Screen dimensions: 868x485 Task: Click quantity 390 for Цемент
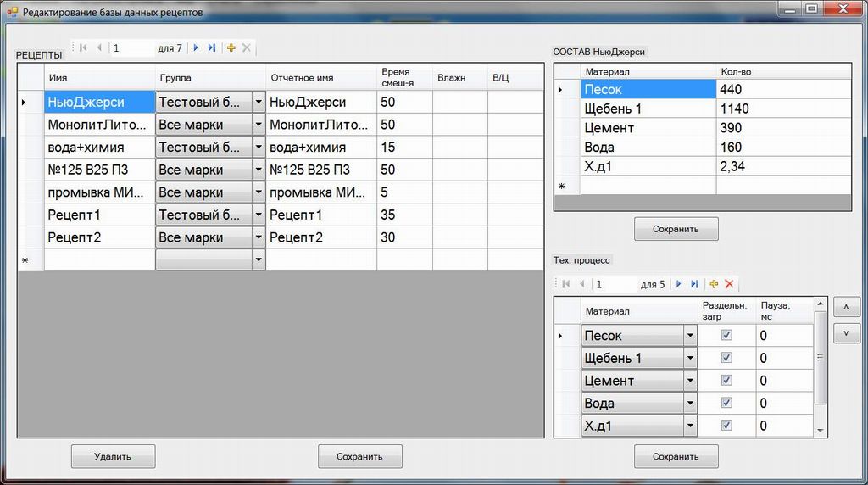(784, 128)
